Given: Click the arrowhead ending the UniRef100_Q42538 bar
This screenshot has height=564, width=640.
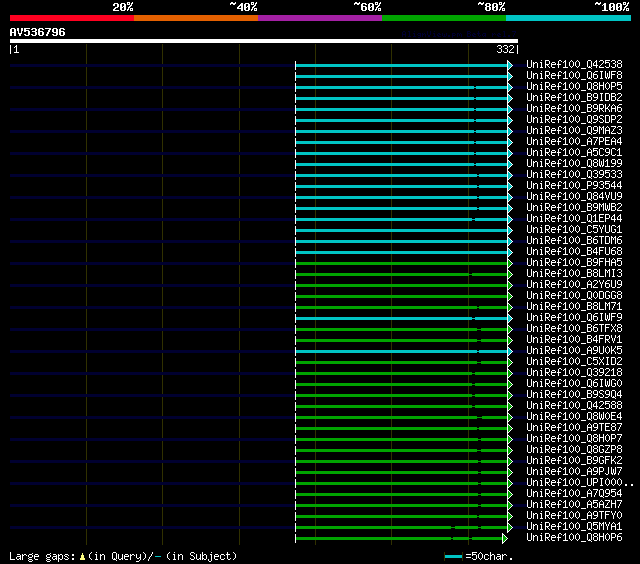Looking at the screenshot, I should coord(510,64).
